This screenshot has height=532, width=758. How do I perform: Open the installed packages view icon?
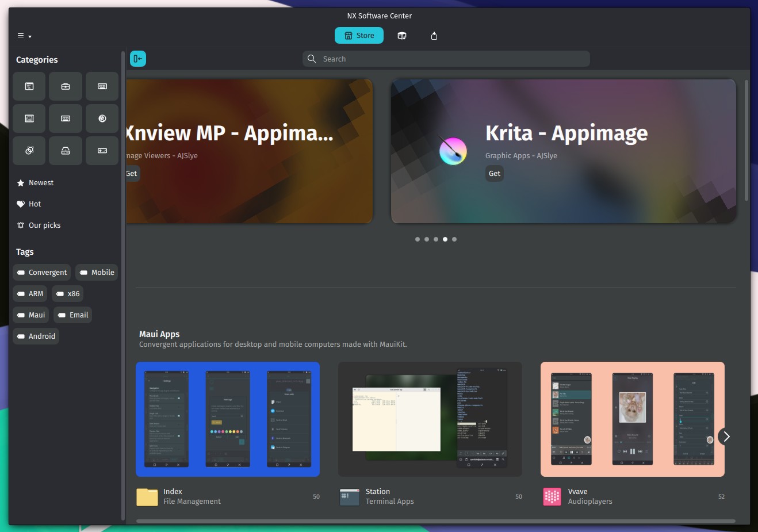coord(402,36)
